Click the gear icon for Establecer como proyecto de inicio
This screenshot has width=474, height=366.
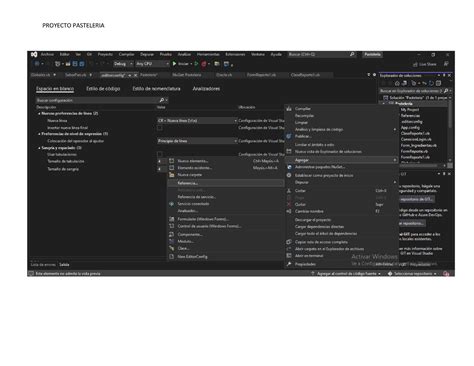point(289,175)
